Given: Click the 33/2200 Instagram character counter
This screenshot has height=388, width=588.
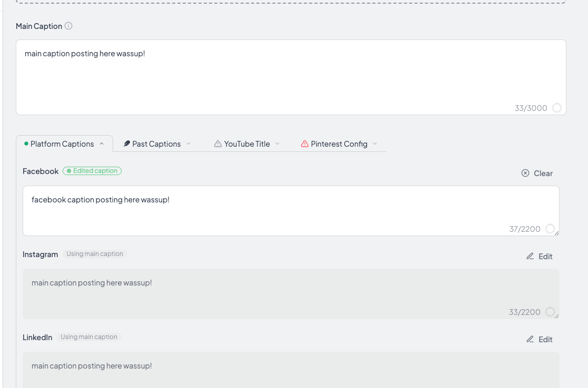Looking at the screenshot, I should [x=524, y=312].
